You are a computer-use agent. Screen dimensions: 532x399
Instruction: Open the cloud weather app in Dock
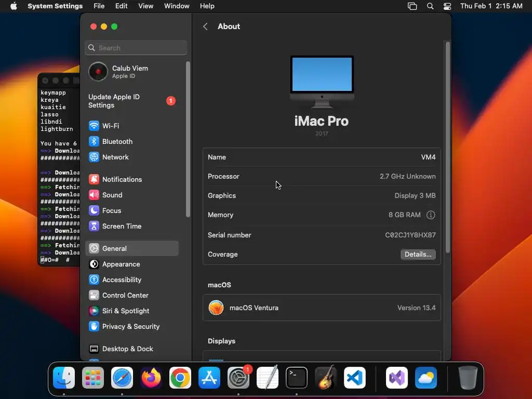coord(426,378)
